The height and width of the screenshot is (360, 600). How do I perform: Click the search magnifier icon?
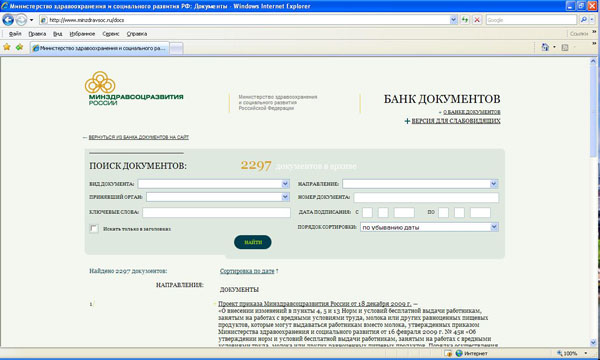[584, 20]
